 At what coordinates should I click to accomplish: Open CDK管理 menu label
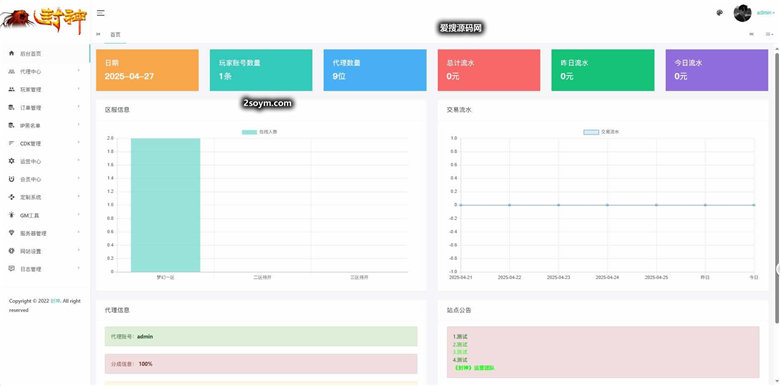click(x=30, y=144)
